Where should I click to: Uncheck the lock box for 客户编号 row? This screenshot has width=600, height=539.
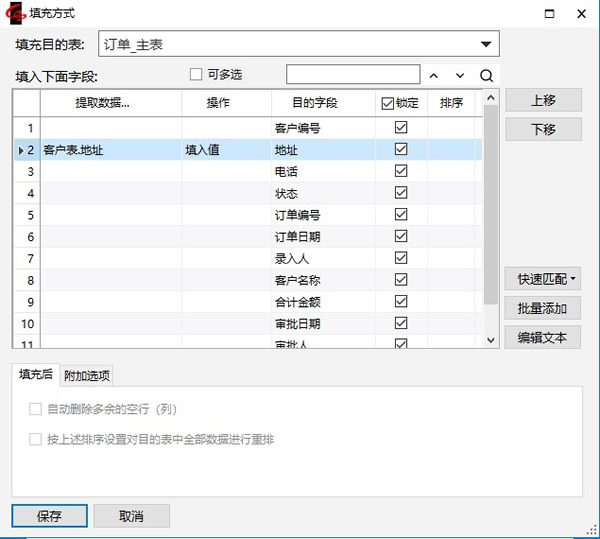pos(401,128)
